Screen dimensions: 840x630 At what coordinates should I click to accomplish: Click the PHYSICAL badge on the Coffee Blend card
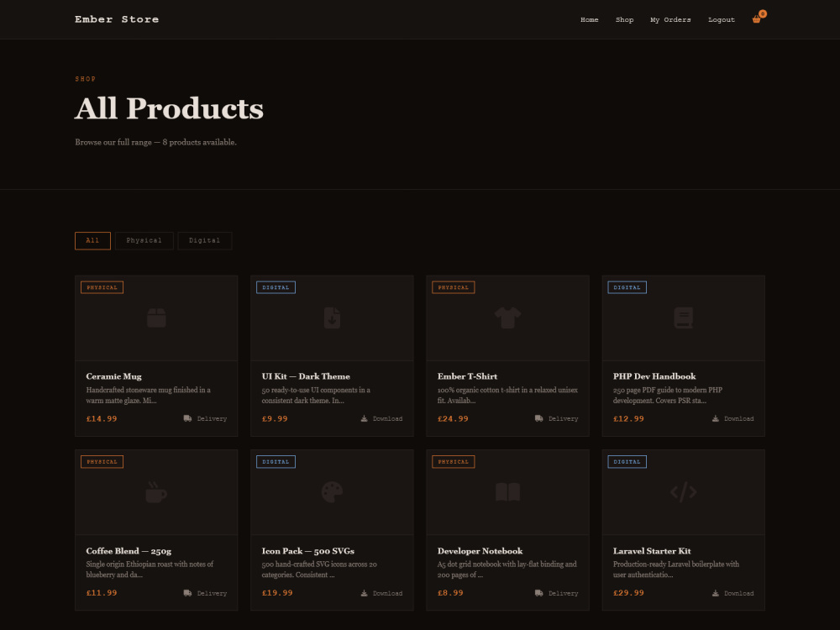click(x=102, y=462)
